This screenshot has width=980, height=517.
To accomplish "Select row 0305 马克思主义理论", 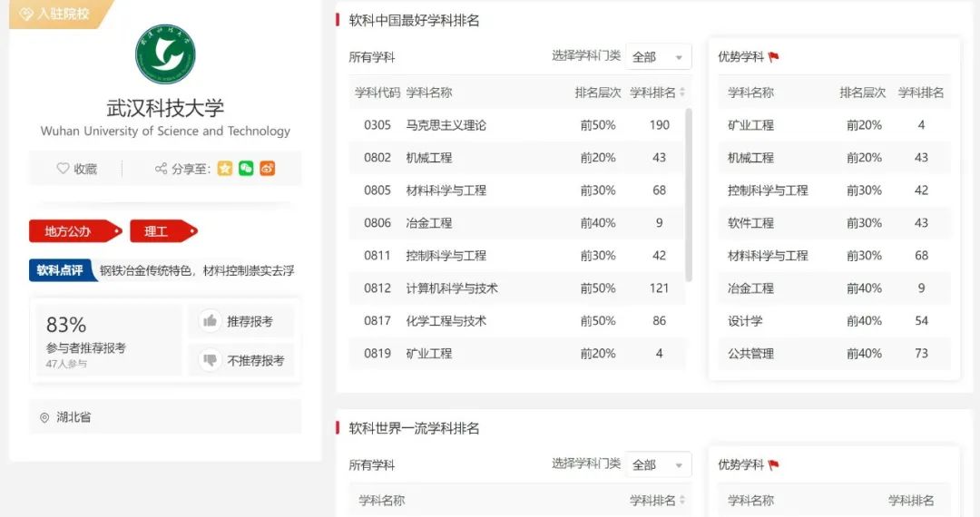I will point(517,125).
